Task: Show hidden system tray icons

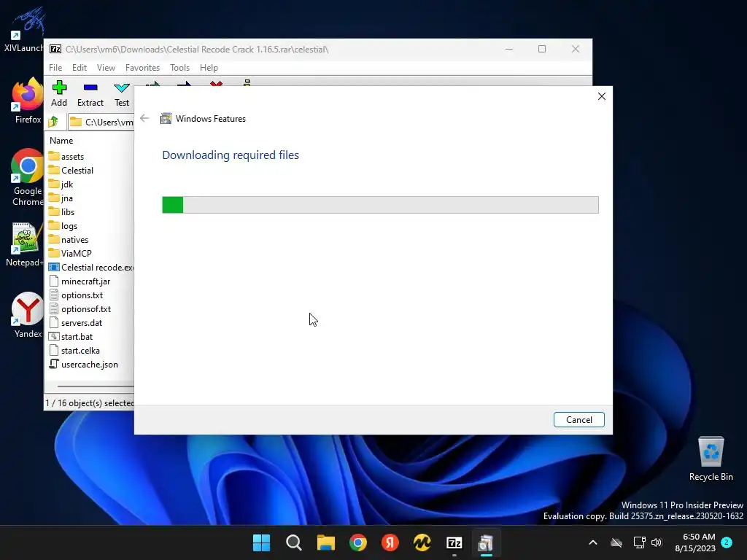Action: pyautogui.click(x=593, y=542)
